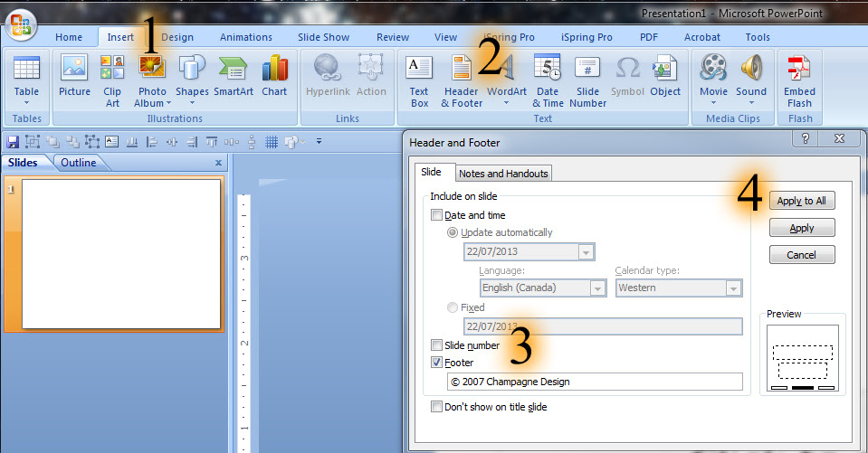The width and height of the screenshot is (868, 453).
Task: Select the Fixed date radio button
Action: click(x=453, y=307)
